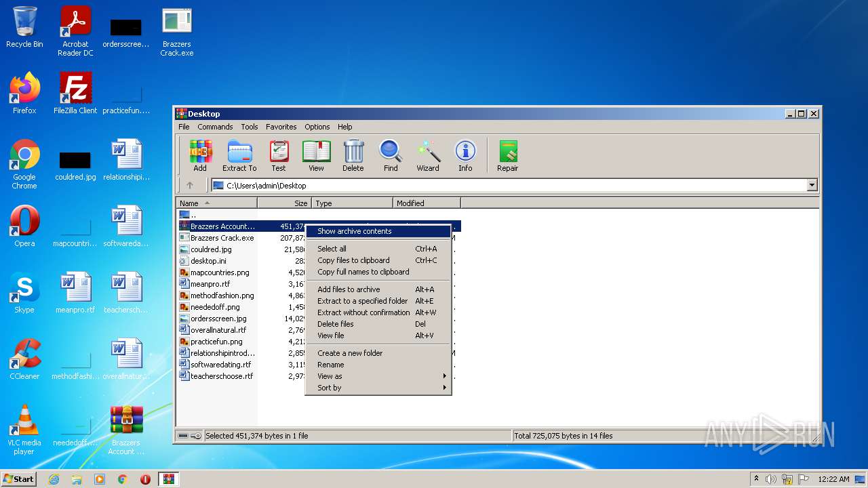
Task: Choose Extract without confirmation
Action: 378,312
